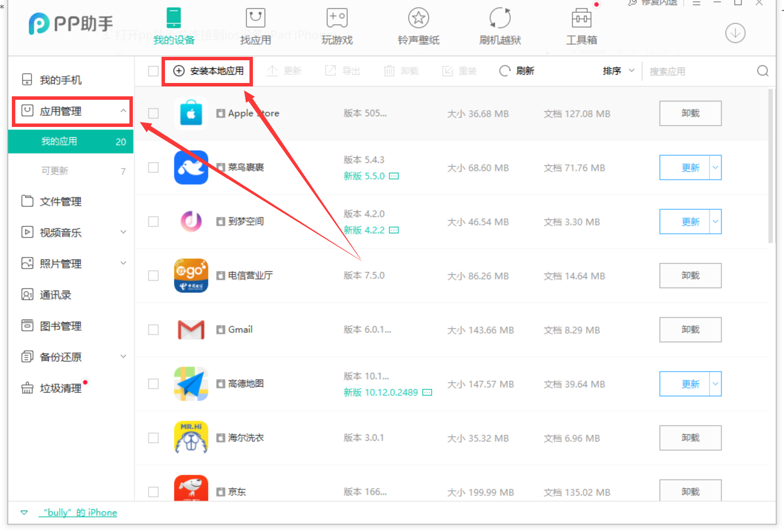Click the 高德地图 app icon

click(191, 384)
